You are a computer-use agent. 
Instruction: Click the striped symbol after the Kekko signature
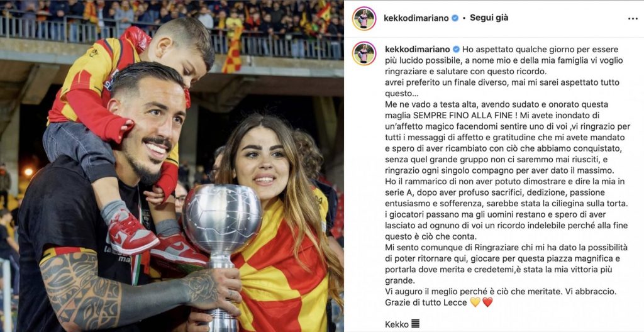pyautogui.click(x=414, y=324)
